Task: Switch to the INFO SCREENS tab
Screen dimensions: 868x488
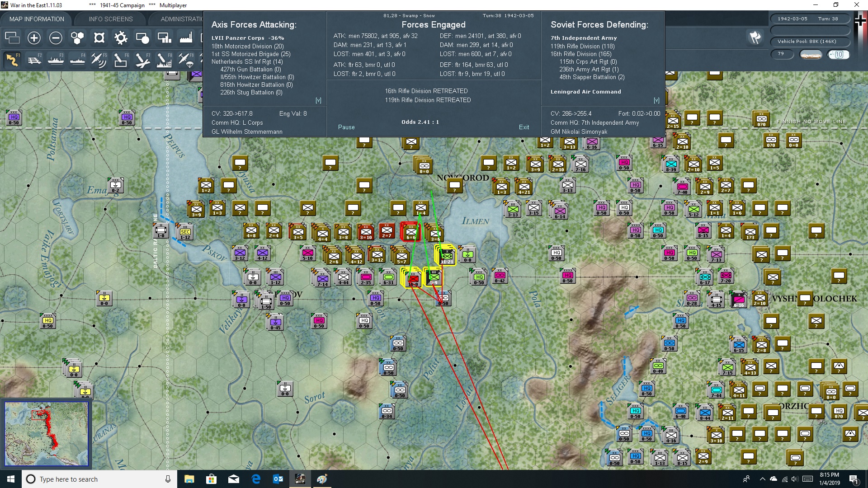Action: tap(110, 19)
